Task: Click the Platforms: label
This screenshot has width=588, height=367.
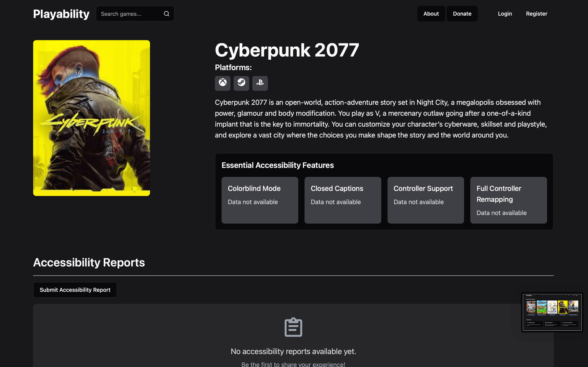Action: tap(233, 67)
